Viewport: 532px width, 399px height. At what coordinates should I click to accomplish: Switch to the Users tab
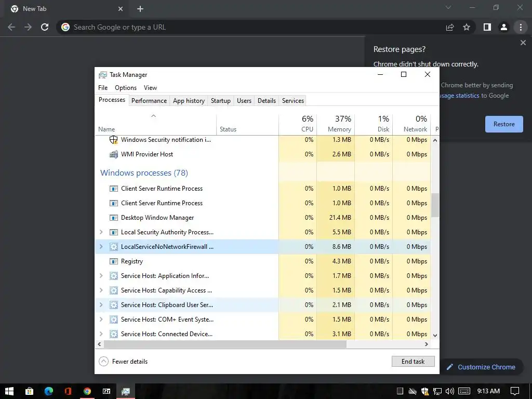click(x=244, y=101)
